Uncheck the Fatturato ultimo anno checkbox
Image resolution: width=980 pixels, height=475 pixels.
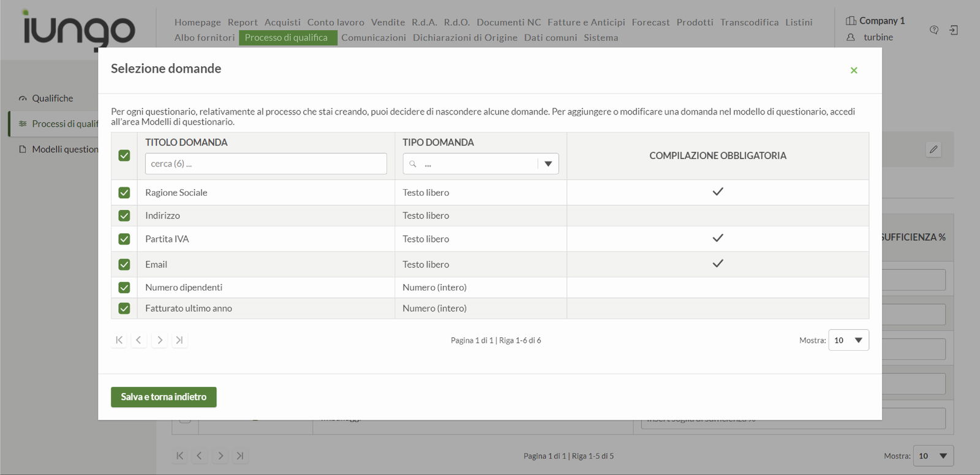pos(124,309)
